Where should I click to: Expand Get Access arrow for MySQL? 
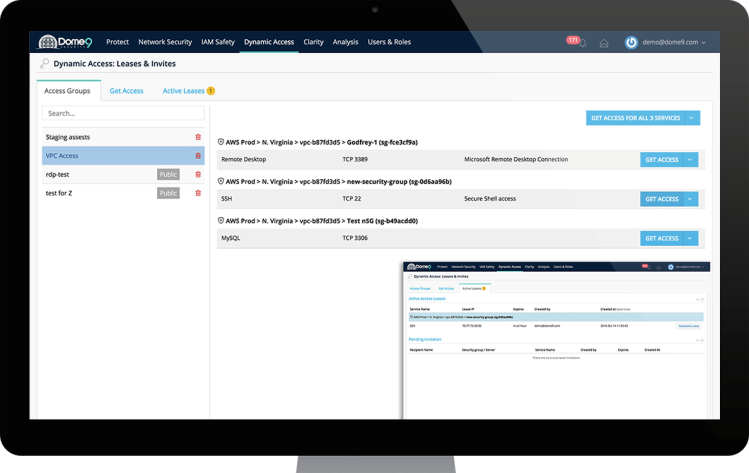tap(690, 238)
